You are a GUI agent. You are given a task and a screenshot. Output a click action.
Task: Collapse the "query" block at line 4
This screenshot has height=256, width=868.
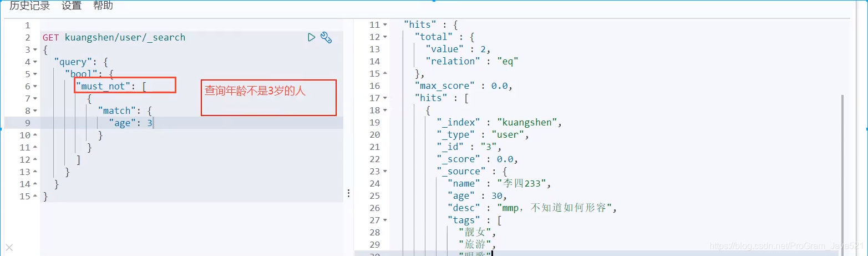35,62
